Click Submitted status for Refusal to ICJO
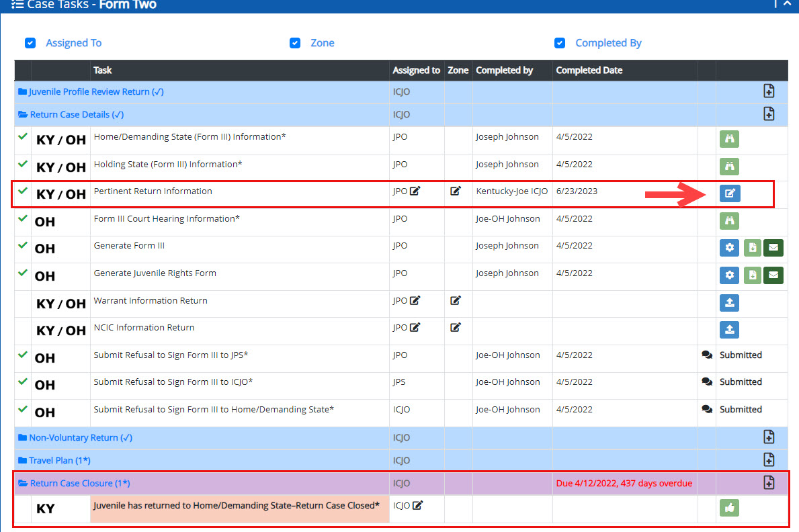Screen dimensions: 799x532 741,382
